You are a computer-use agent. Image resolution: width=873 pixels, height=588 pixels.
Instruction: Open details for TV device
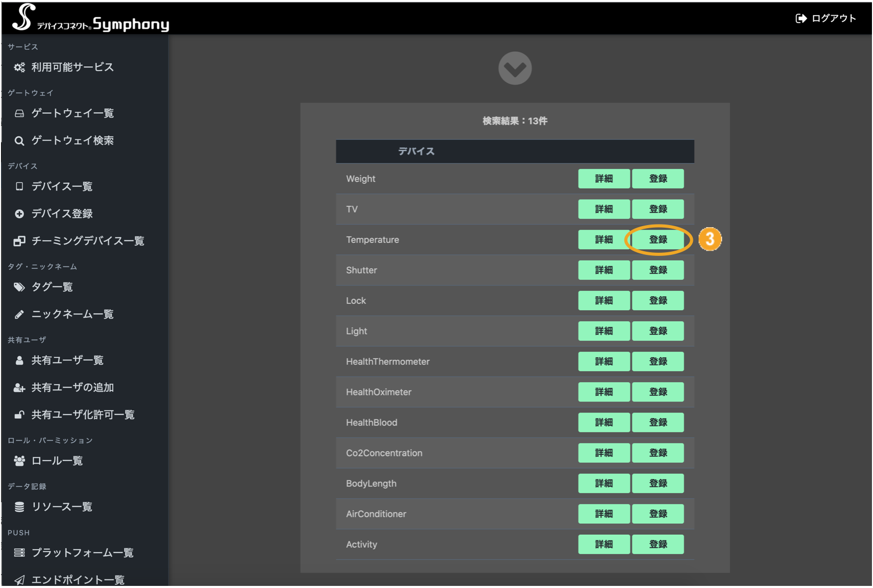click(604, 209)
